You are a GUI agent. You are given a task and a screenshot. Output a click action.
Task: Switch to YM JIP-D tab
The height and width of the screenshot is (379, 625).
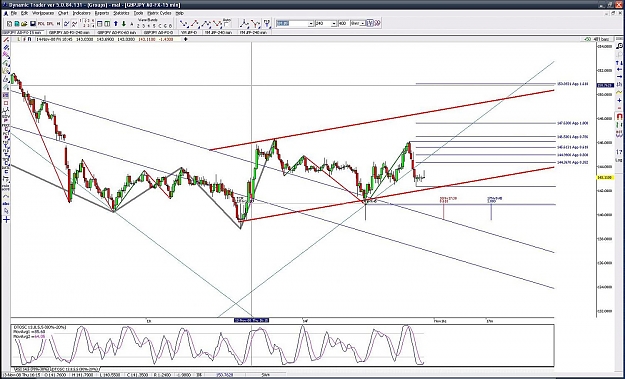pyautogui.click(x=189, y=32)
